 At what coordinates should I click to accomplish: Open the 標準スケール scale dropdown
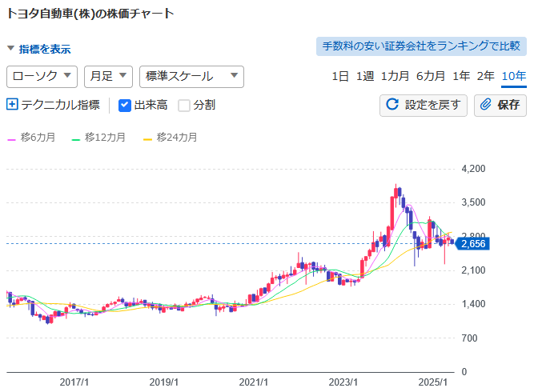pos(191,77)
